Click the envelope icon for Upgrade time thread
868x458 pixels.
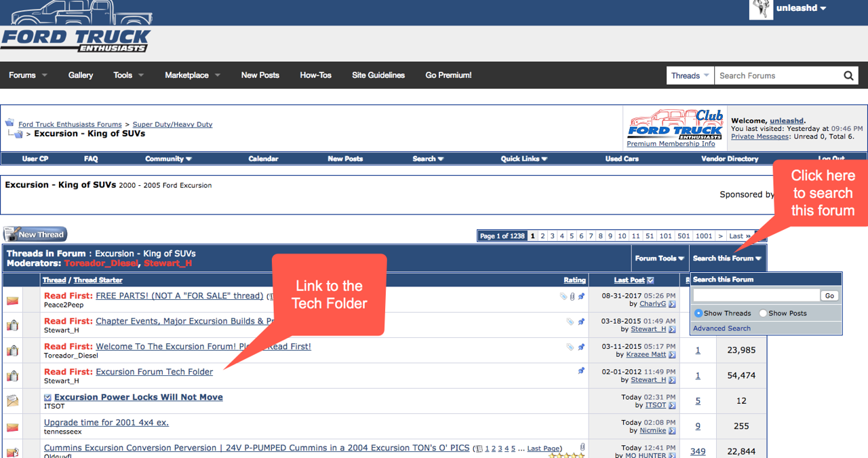click(x=12, y=427)
